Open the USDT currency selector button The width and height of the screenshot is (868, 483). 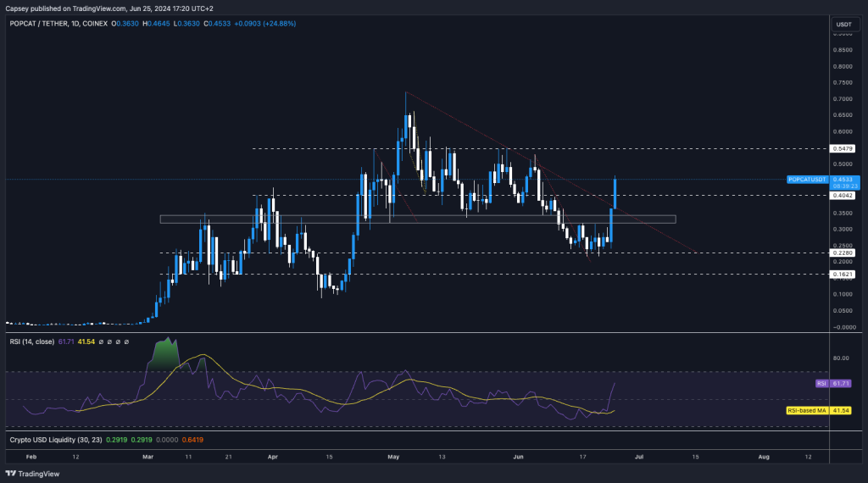(844, 25)
